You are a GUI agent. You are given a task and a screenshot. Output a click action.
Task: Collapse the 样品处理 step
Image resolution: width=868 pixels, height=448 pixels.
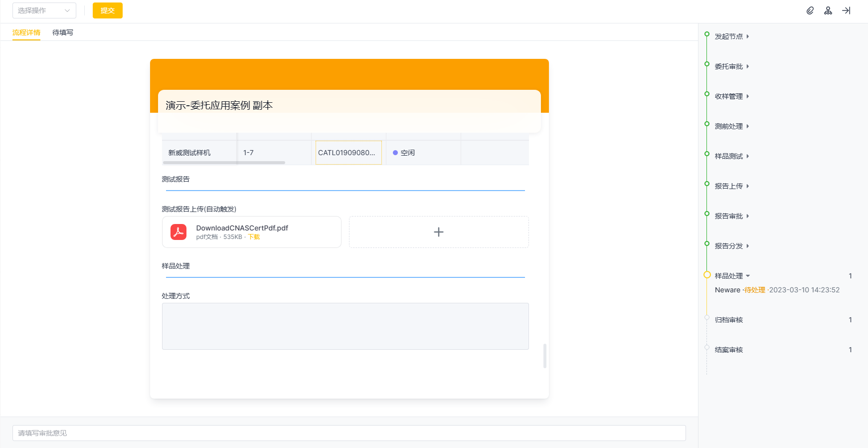[748, 276]
